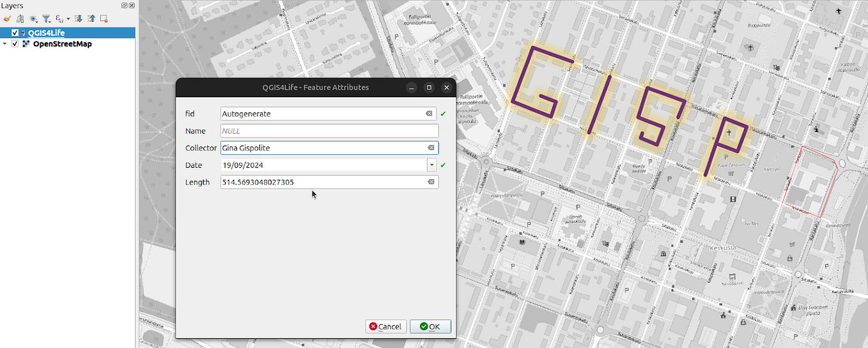Close the Layers panel

(x=131, y=5)
